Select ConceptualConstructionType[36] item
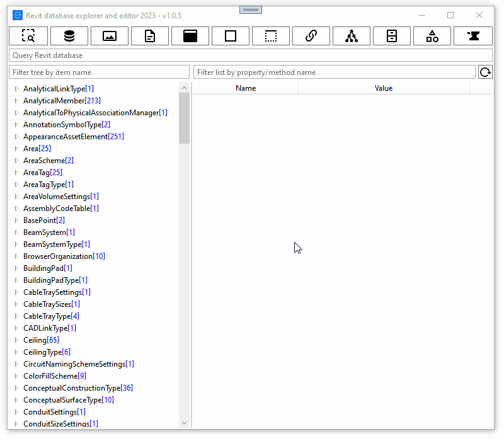The height and width of the screenshot is (441, 504). point(77,388)
